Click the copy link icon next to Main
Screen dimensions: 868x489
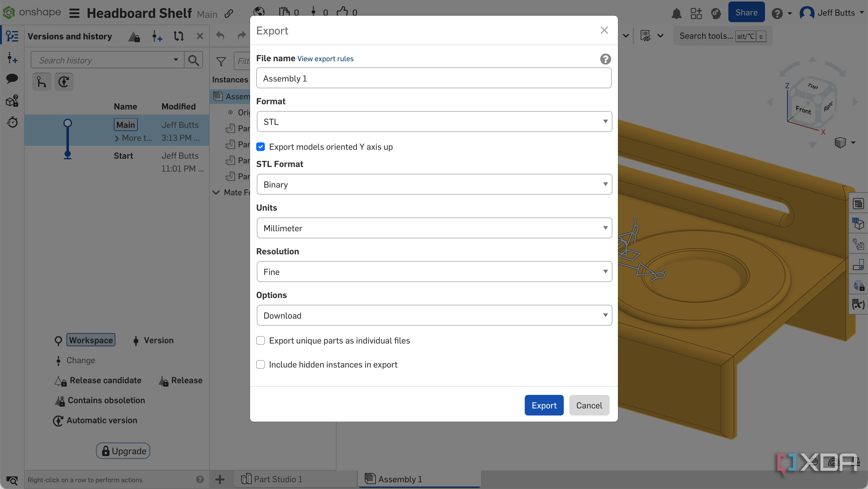pyautogui.click(x=229, y=14)
